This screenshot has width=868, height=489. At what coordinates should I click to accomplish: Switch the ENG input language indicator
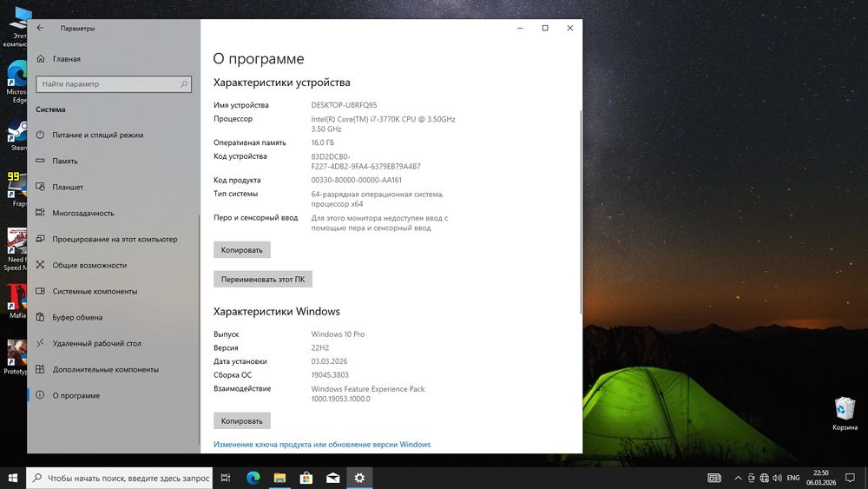tap(793, 478)
